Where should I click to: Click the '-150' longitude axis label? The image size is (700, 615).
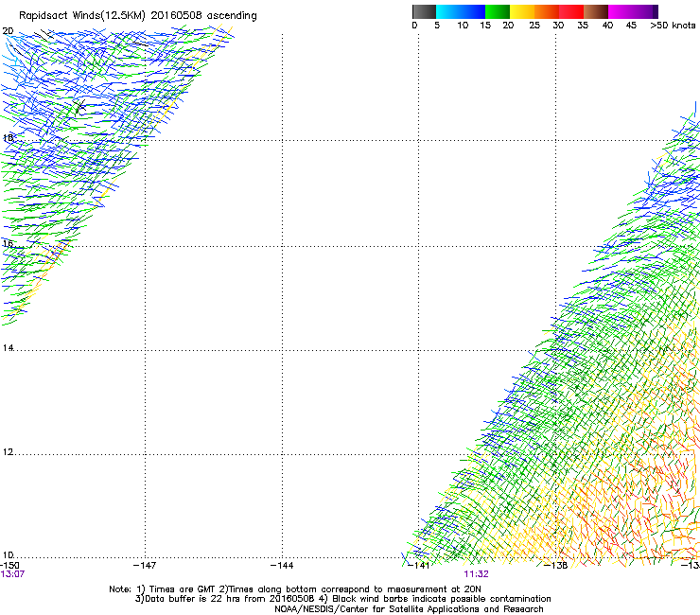[x=9, y=566]
